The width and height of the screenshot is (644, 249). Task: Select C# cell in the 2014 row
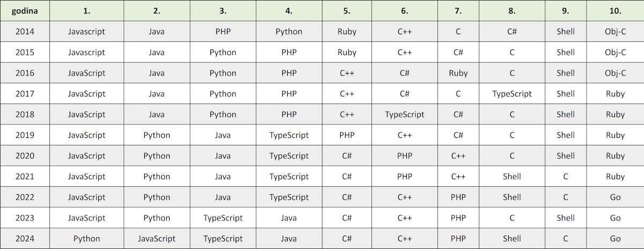tap(512, 32)
